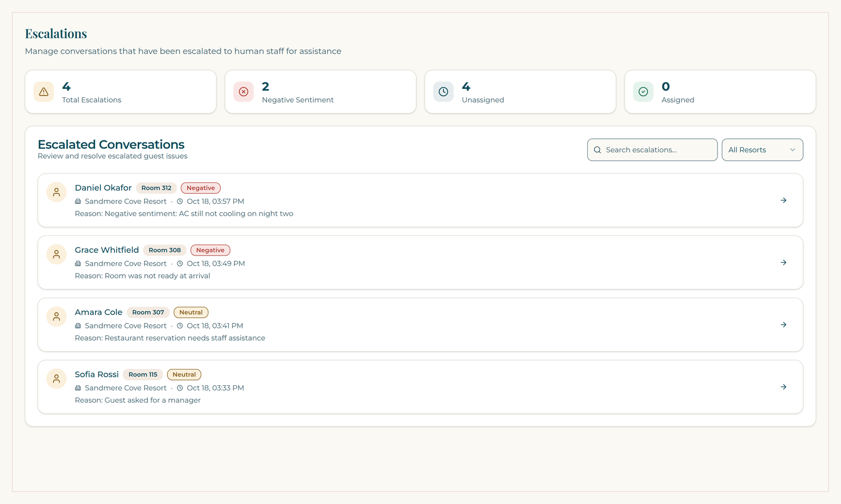Click the Assigned green checkmark icon

tap(643, 91)
